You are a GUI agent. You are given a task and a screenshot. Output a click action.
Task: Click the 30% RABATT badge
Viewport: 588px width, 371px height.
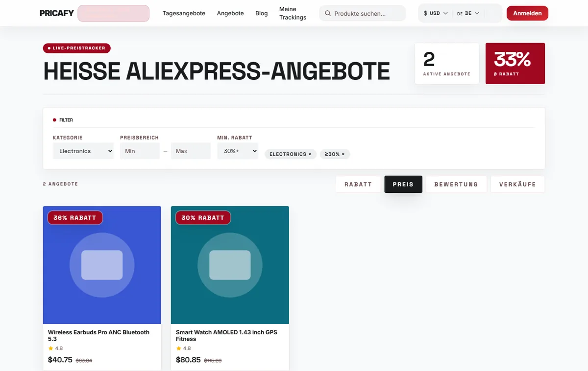tap(203, 218)
